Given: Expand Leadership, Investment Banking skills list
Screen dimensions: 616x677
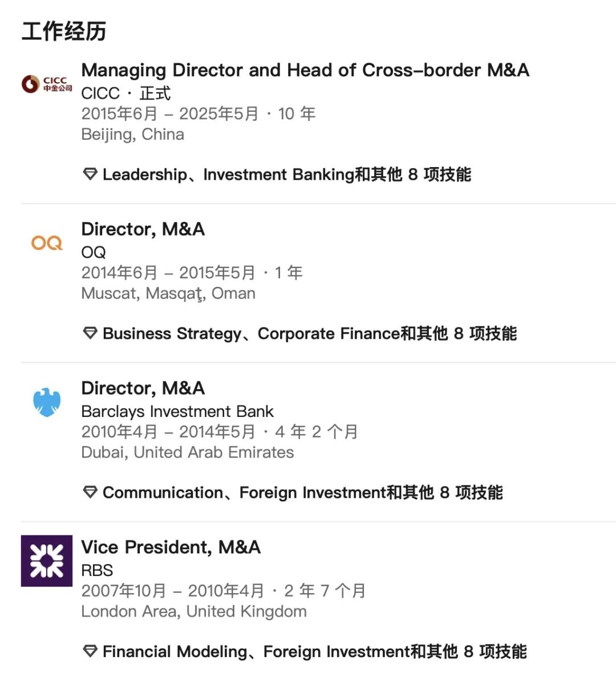Looking at the screenshot, I should pos(286,175).
